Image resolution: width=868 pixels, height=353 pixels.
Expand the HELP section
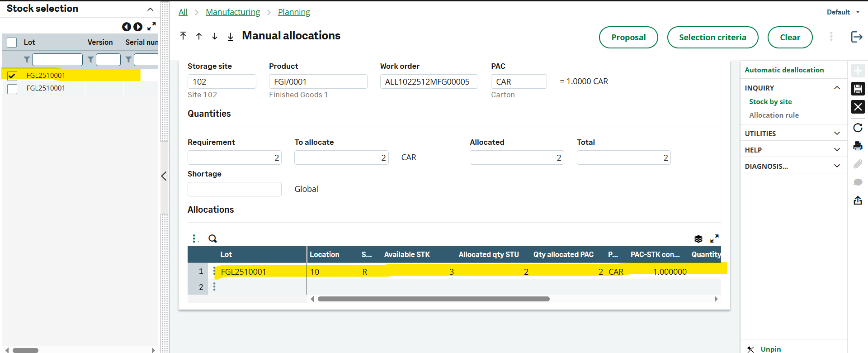[837, 150]
